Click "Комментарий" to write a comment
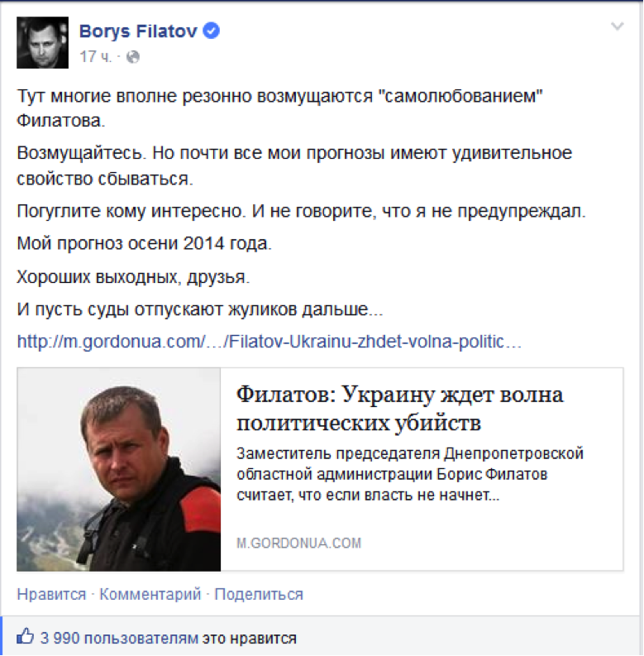Image resolution: width=644 pixels, height=656 pixels. tap(150, 594)
